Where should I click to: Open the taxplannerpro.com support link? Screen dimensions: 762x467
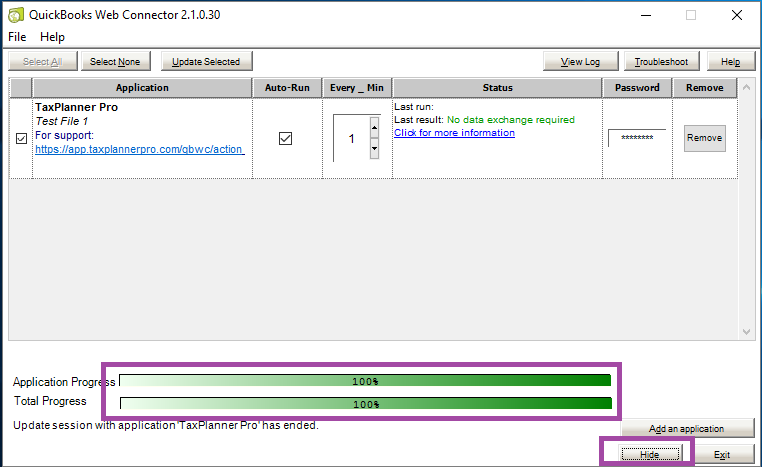pyautogui.click(x=139, y=149)
